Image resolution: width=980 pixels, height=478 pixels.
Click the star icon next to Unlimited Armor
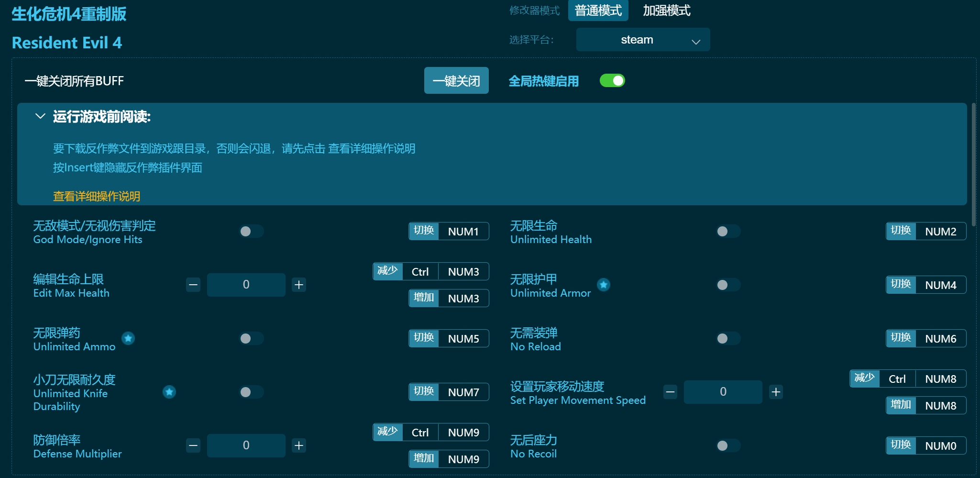point(604,285)
